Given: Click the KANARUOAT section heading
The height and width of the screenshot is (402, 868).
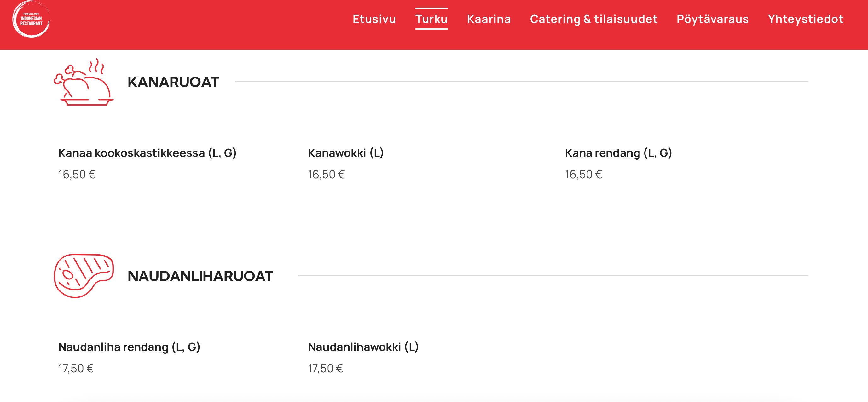Looking at the screenshot, I should [173, 82].
